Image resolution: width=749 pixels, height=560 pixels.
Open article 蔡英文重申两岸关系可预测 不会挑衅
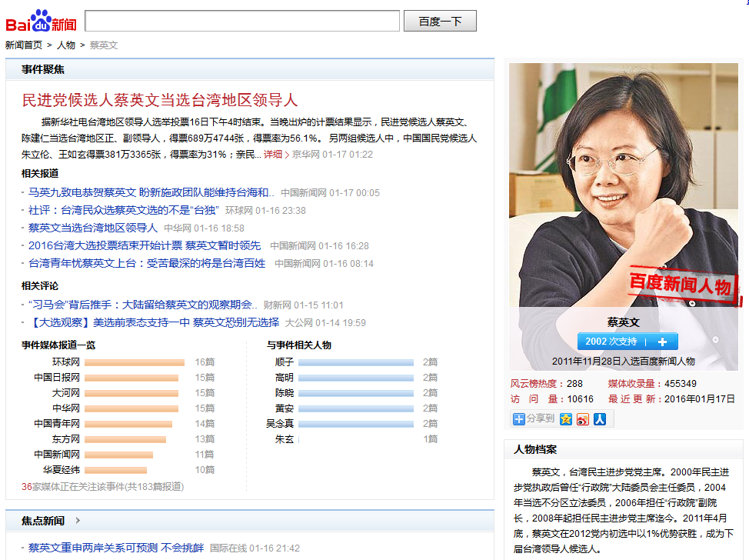[x=116, y=548]
